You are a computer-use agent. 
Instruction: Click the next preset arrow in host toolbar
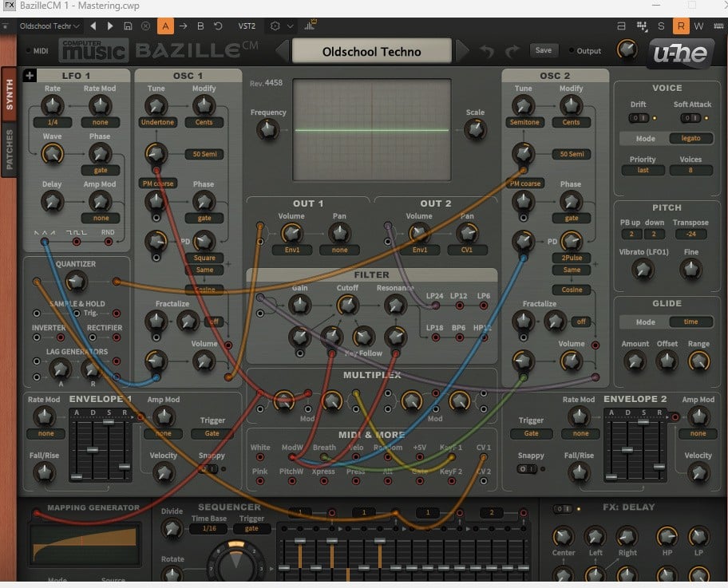pos(110,26)
